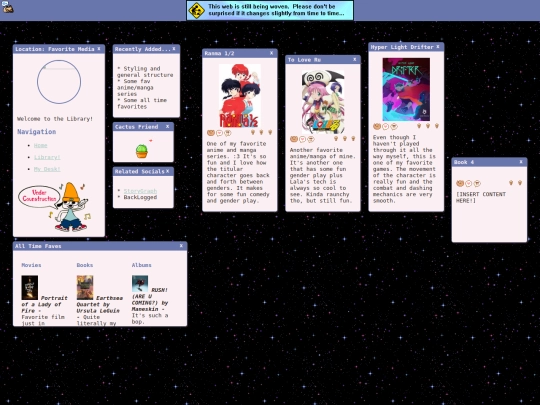Click the first cone rating icon in To Love Ru
The image size is (540, 405).
336,138
